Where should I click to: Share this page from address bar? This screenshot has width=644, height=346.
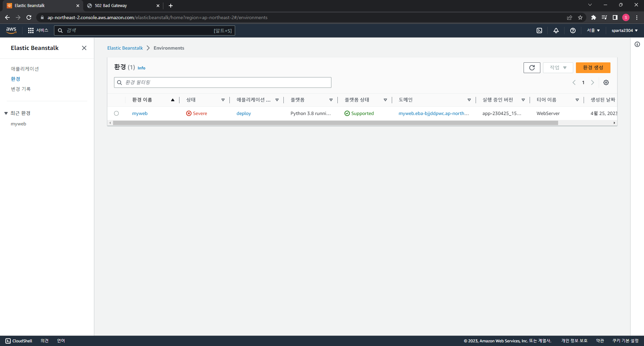click(x=570, y=17)
